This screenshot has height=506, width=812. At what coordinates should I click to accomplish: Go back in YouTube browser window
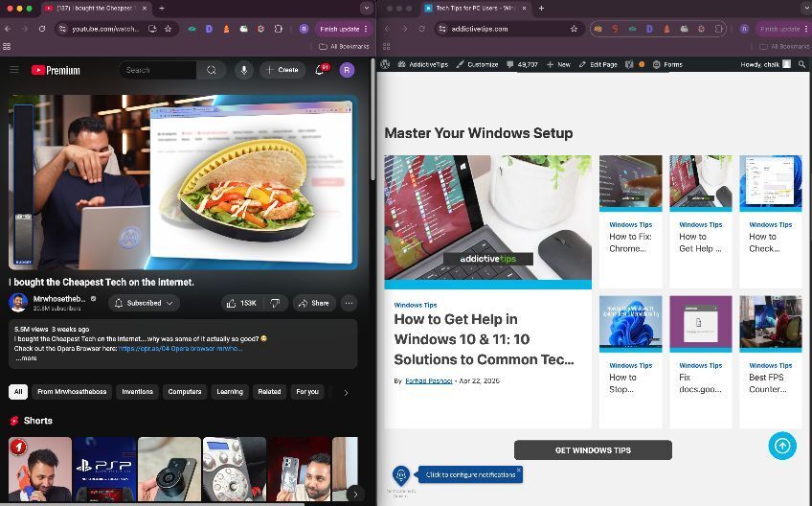pos(8,29)
